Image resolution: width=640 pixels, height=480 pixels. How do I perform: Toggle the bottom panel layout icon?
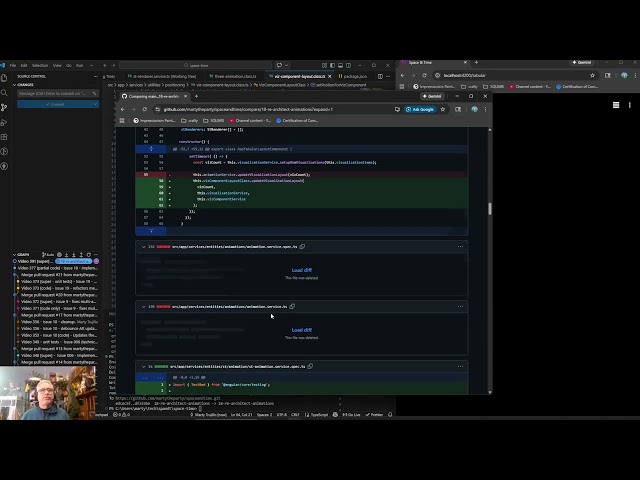point(340,65)
